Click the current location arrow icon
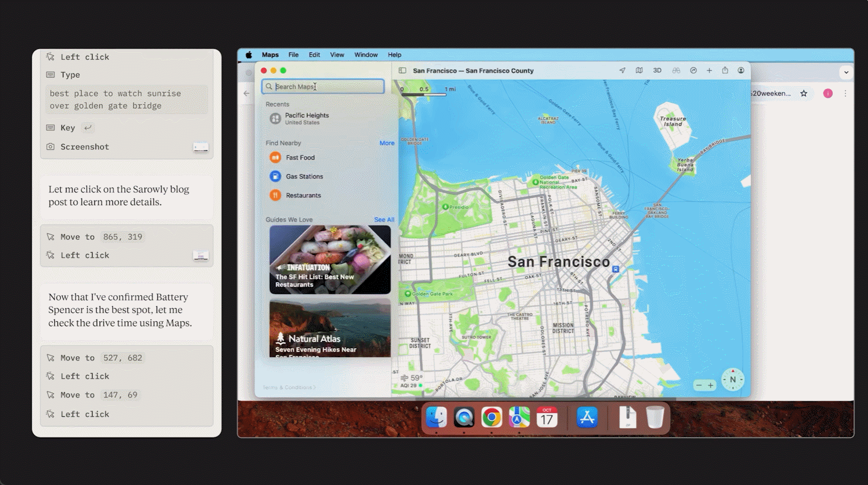This screenshot has width=868, height=485. (622, 71)
